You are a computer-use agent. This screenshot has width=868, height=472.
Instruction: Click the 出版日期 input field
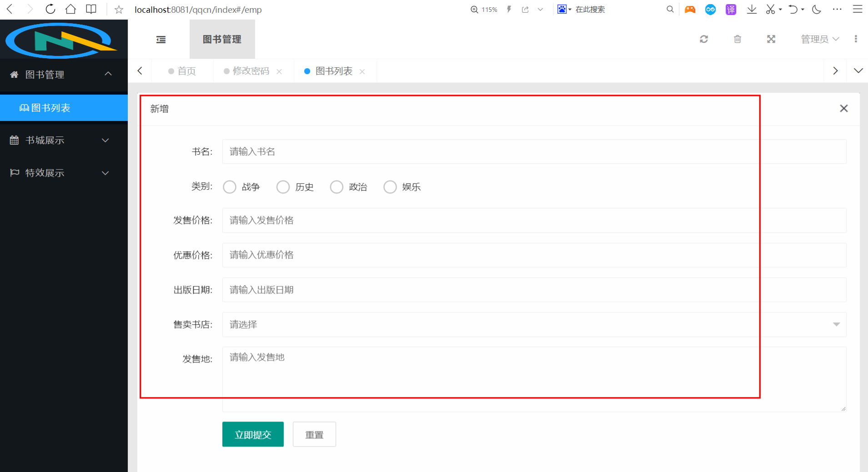(534, 290)
